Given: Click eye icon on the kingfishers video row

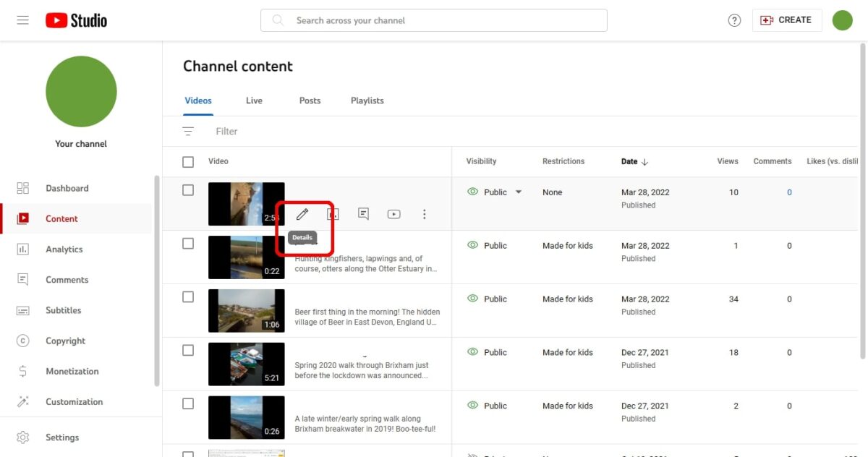Looking at the screenshot, I should 473,245.
